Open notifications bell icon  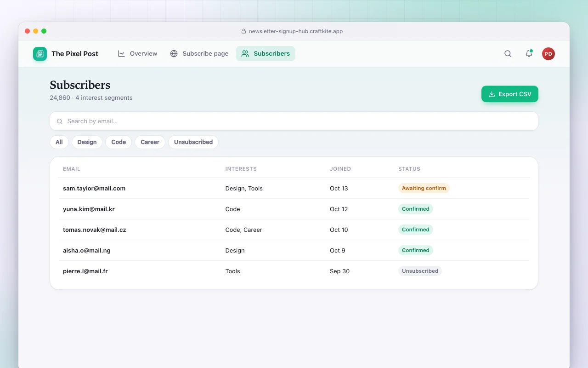pos(529,54)
